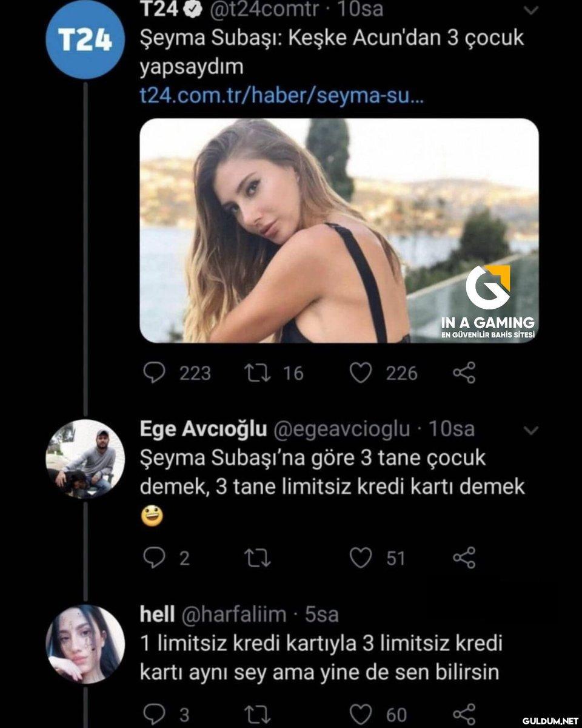Open the @egeavcioglu profile handle
The width and height of the screenshot is (582, 728).
(x=342, y=430)
